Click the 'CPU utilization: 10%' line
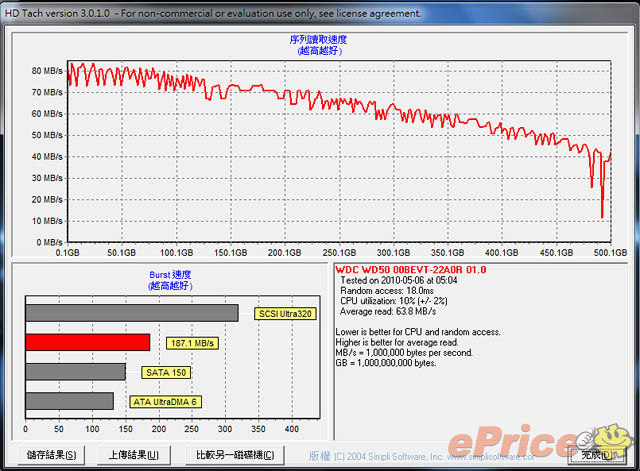Screen dimensions: 640x471 coord(394,301)
